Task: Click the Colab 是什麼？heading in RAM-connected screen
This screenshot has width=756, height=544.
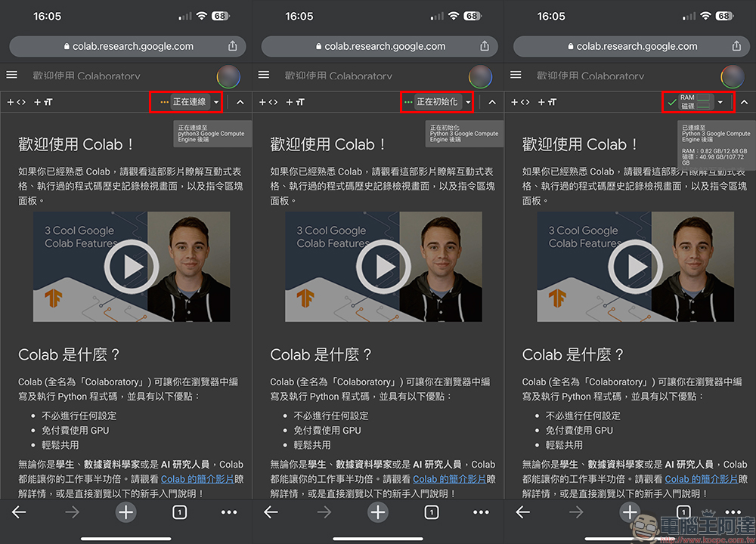Action: [x=573, y=354]
